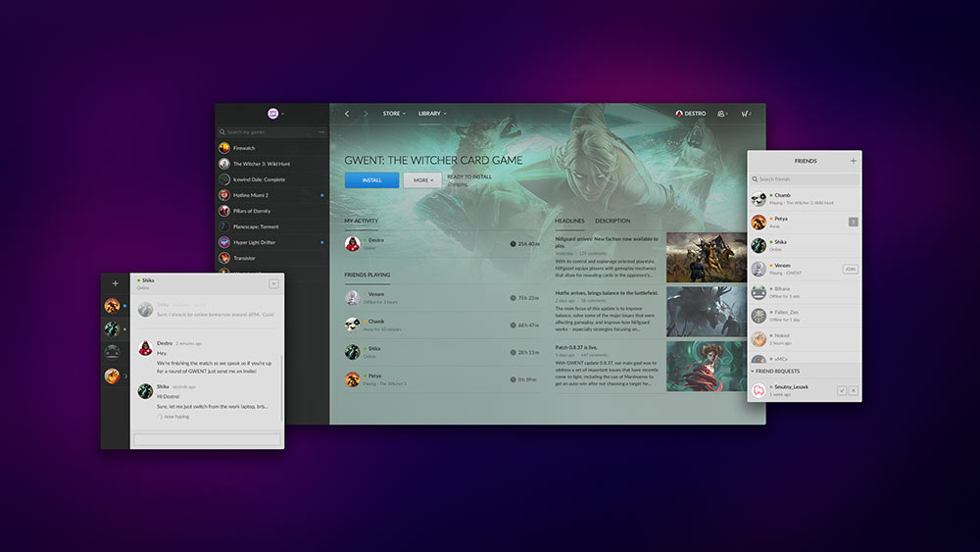Click Petya avatar under Friends Playing
This screenshot has width=980, height=552.
click(353, 379)
